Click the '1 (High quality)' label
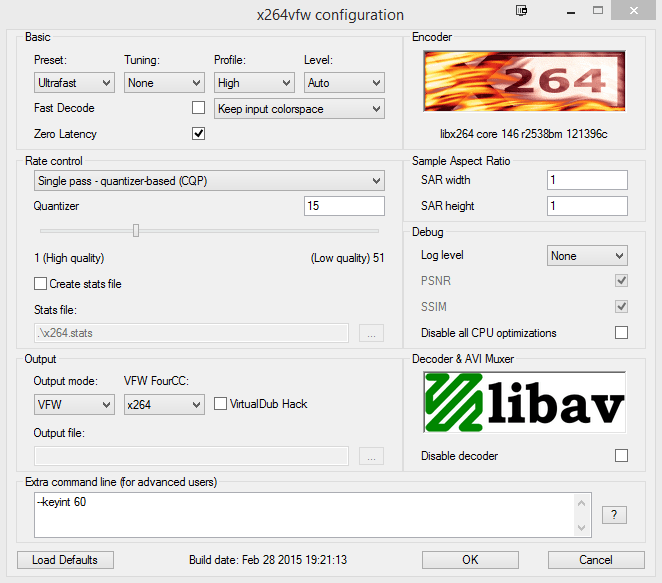 [x=69, y=258]
